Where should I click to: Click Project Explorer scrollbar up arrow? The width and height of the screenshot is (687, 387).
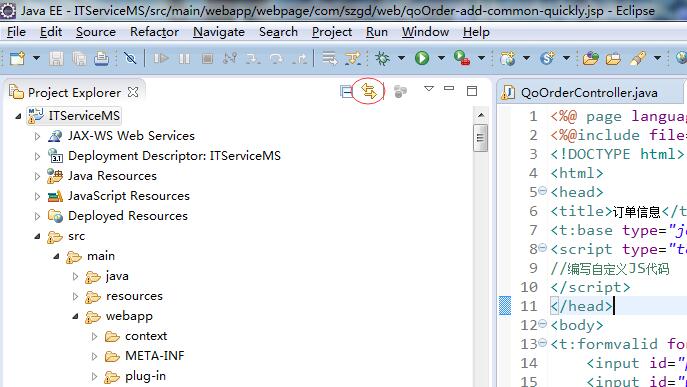click(481, 115)
